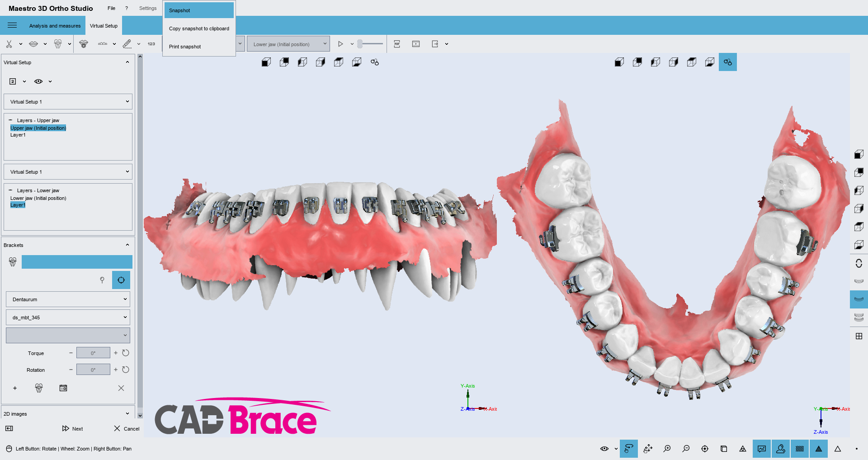Open the Dentaurum manufacturer dropdown

click(x=68, y=299)
